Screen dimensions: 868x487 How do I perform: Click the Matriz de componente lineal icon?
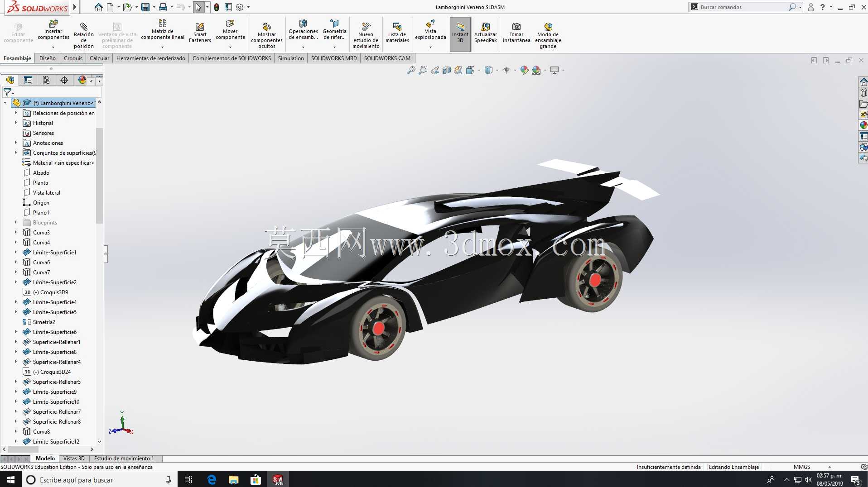point(163,24)
